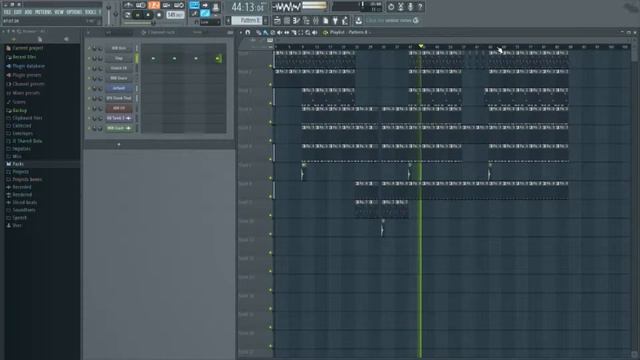Click the default channel button
The width and height of the screenshot is (640, 360).
click(x=119, y=88)
